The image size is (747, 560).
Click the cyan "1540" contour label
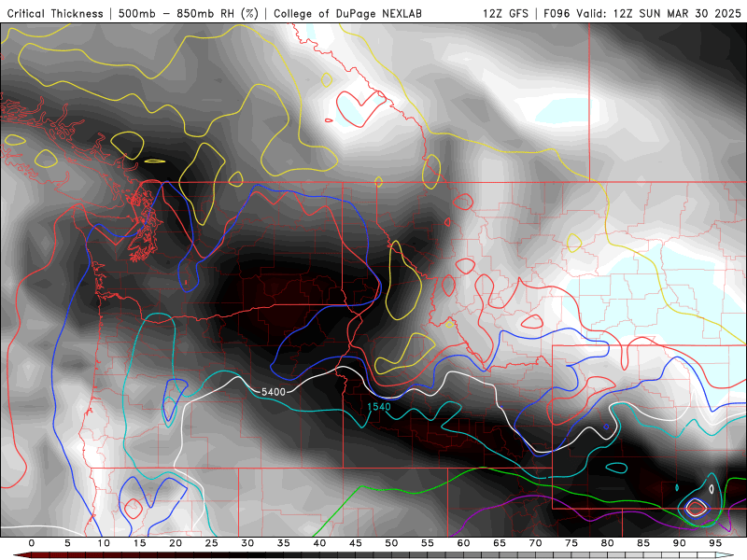379,407
